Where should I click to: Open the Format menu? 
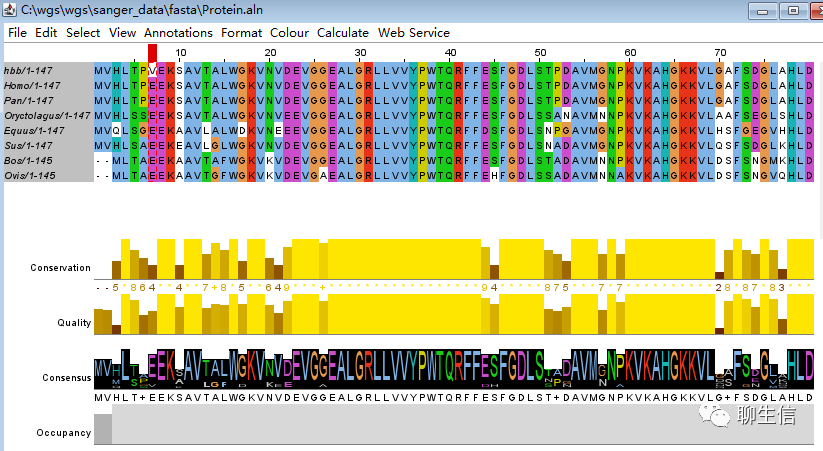[241, 32]
